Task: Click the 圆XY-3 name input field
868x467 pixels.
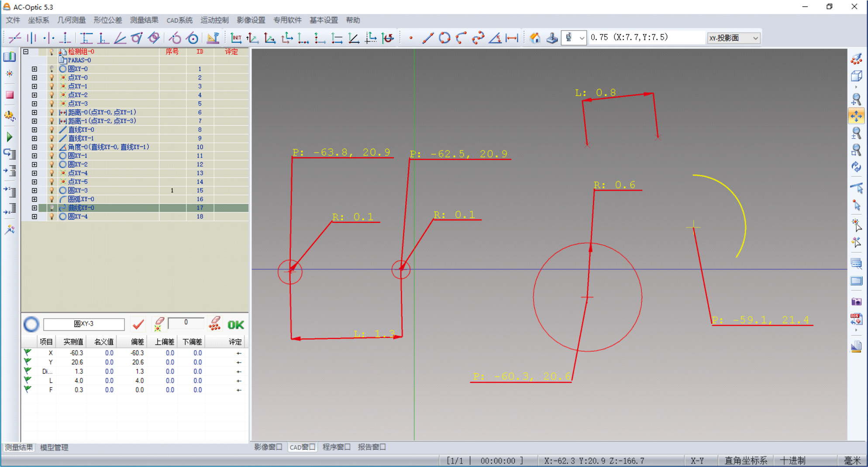Action: tap(84, 324)
